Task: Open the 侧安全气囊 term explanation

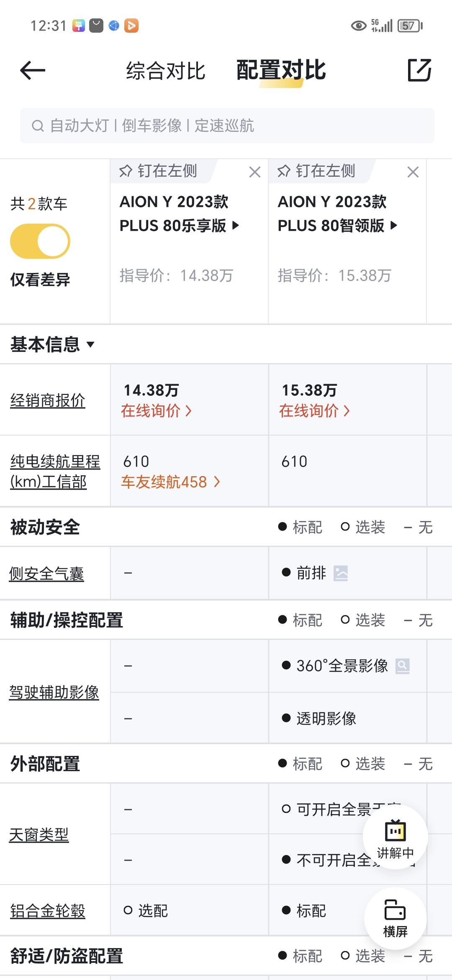Action: click(x=46, y=574)
